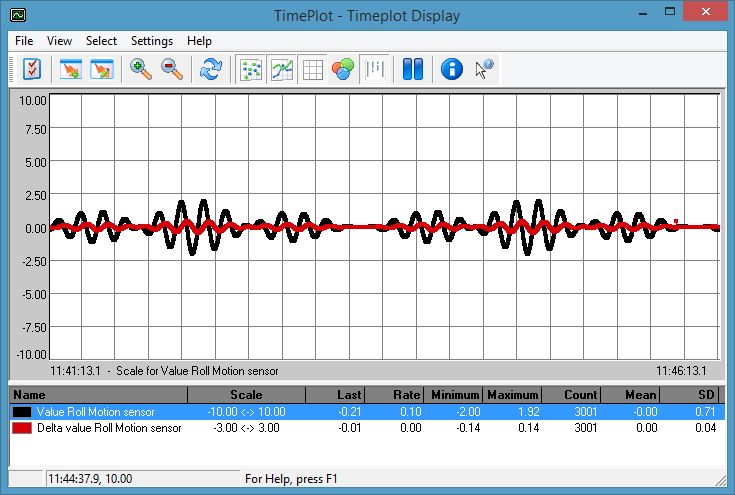Toggle scatter points display mode

[251, 69]
